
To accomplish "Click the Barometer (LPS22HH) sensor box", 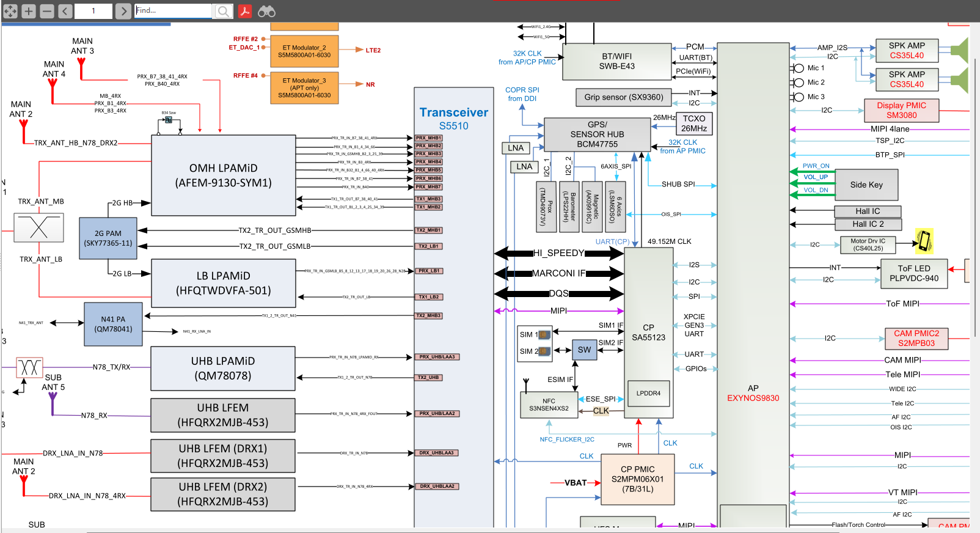I will coord(569,207).
